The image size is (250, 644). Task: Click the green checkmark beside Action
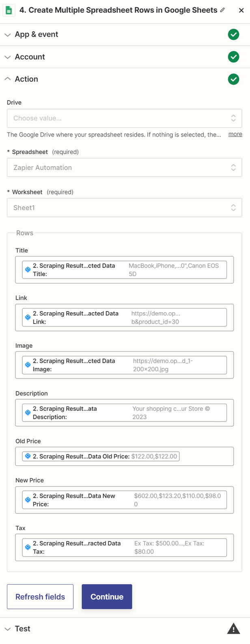click(x=233, y=79)
